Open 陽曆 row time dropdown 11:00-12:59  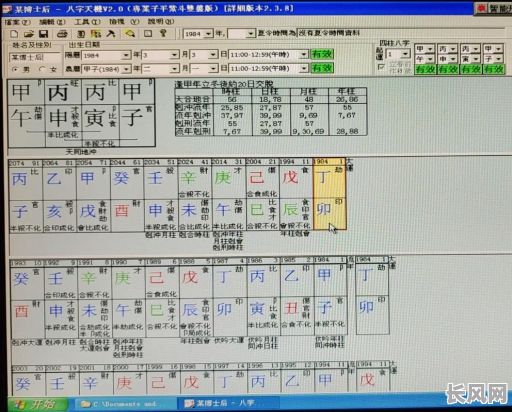tap(304, 54)
